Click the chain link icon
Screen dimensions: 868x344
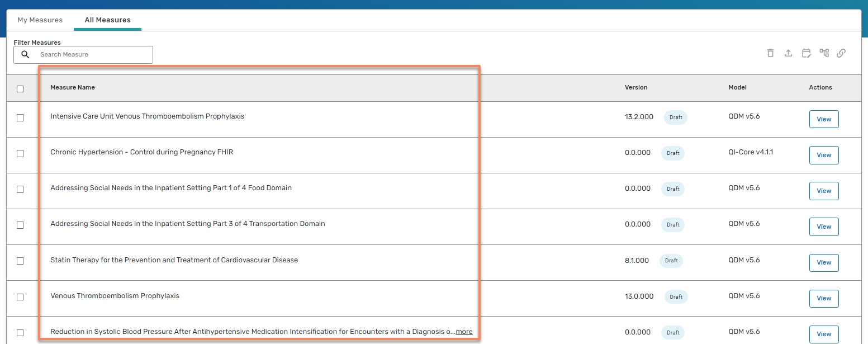[x=841, y=53]
